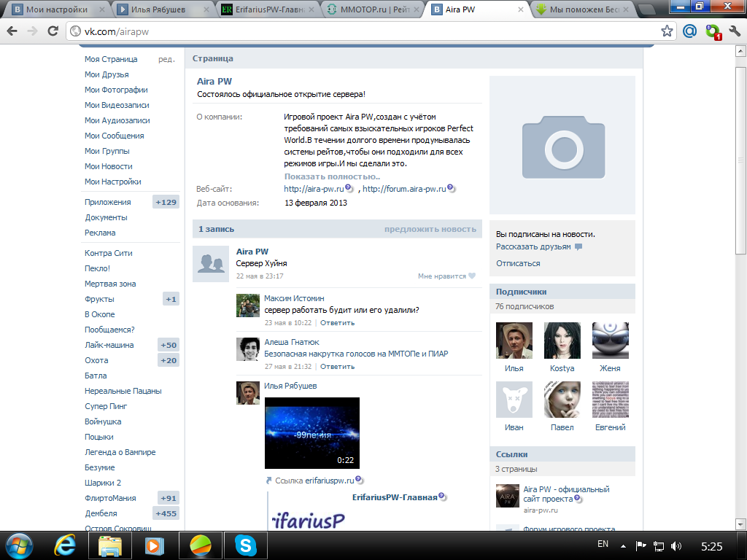The height and width of the screenshot is (560, 747).
Task: Expand description with Показать полностью
Action: pyautogui.click(x=332, y=176)
